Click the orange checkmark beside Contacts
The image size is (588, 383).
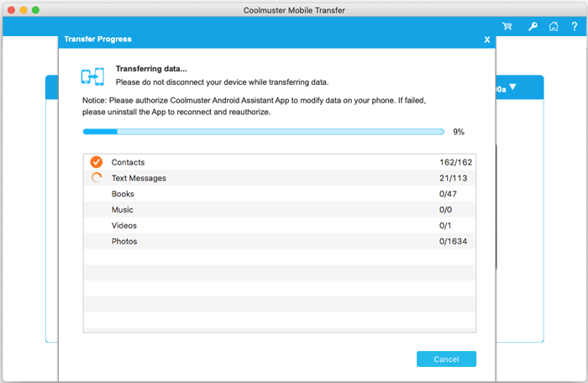click(x=97, y=162)
